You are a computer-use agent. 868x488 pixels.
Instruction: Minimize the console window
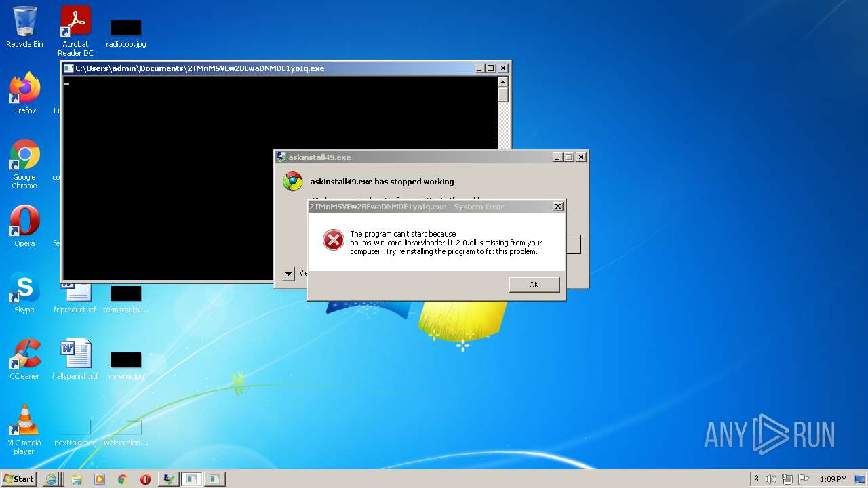click(x=479, y=68)
